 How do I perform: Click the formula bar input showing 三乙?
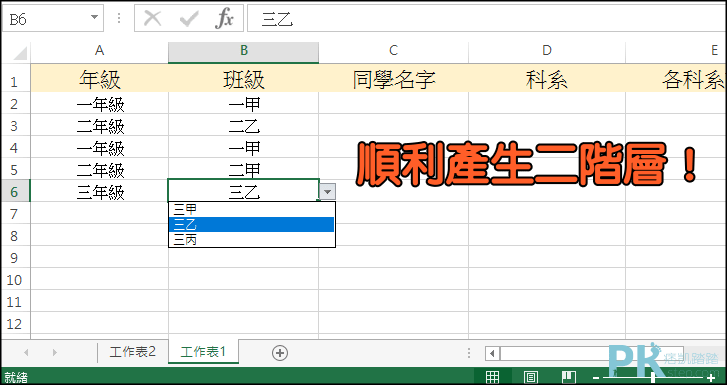coord(486,19)
